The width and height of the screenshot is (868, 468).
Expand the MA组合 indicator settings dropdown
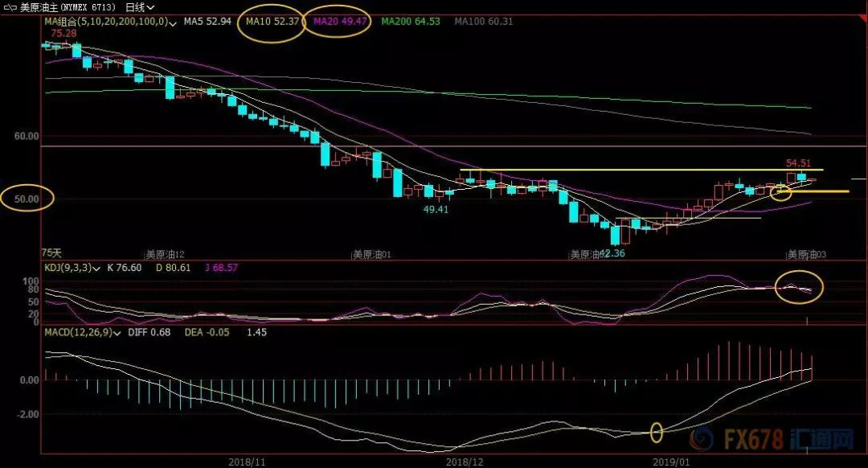point(174,23)
